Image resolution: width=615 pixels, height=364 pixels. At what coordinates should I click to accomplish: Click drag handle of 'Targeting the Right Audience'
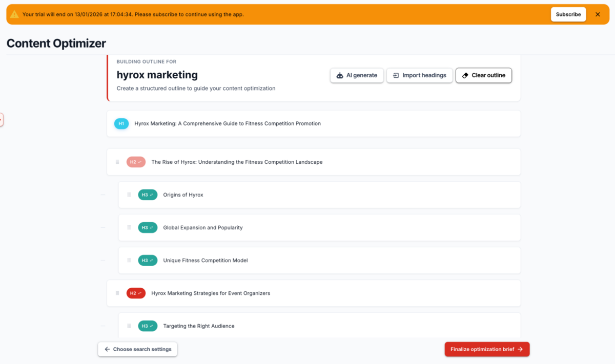point(129,326)
